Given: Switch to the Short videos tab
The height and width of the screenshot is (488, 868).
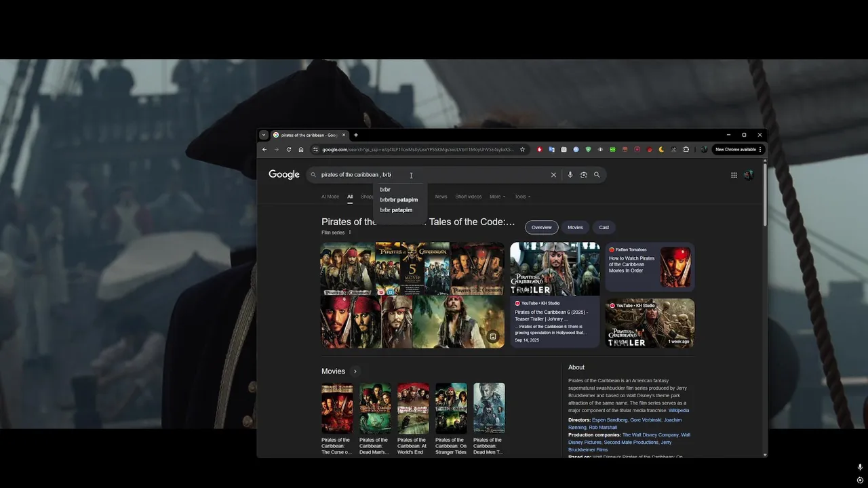Looking at the screenshot, I should click(469, 197).
